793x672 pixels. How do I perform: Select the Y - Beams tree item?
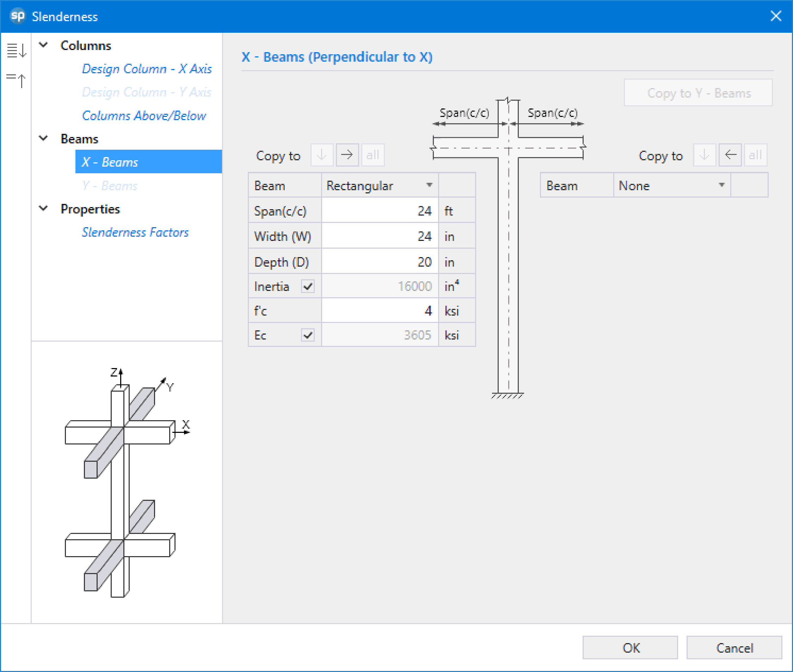click(x=110, y=186)
